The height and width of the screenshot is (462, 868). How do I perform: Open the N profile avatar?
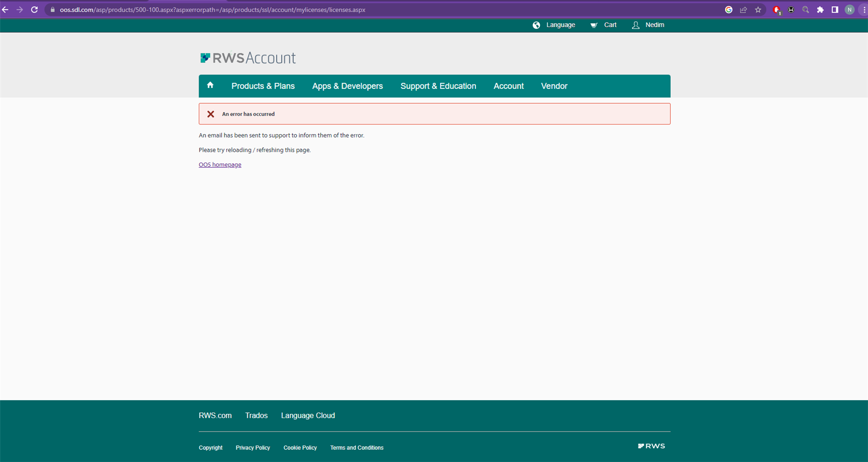(850, 10)
